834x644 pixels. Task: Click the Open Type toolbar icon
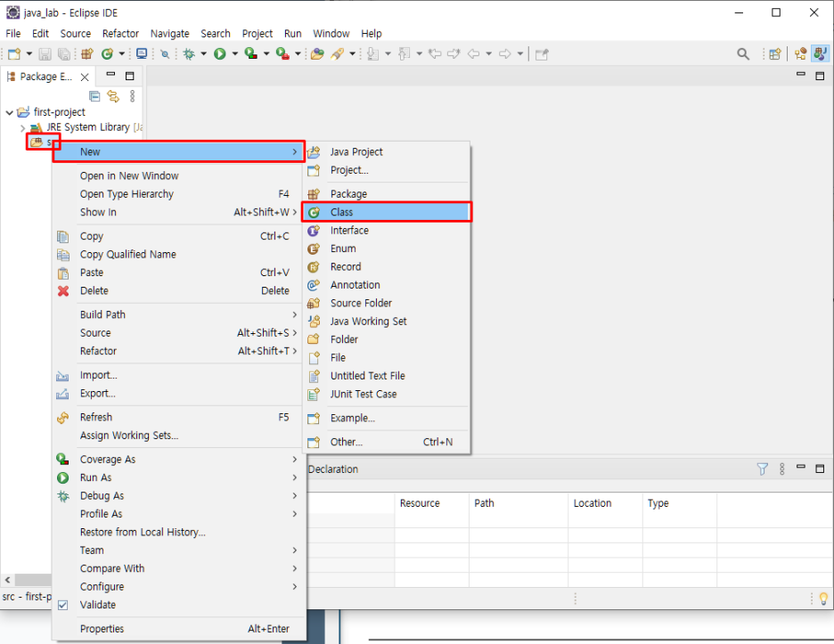pos(317,53)
